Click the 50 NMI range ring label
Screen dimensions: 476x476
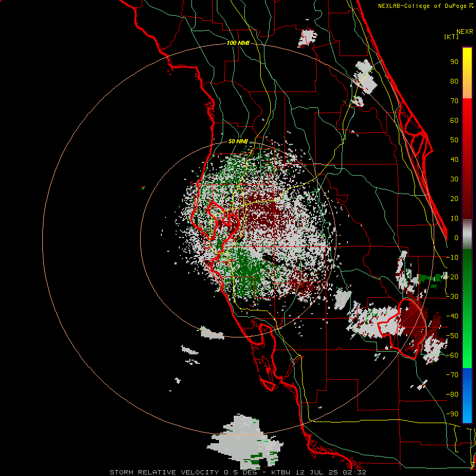[238, 141]
